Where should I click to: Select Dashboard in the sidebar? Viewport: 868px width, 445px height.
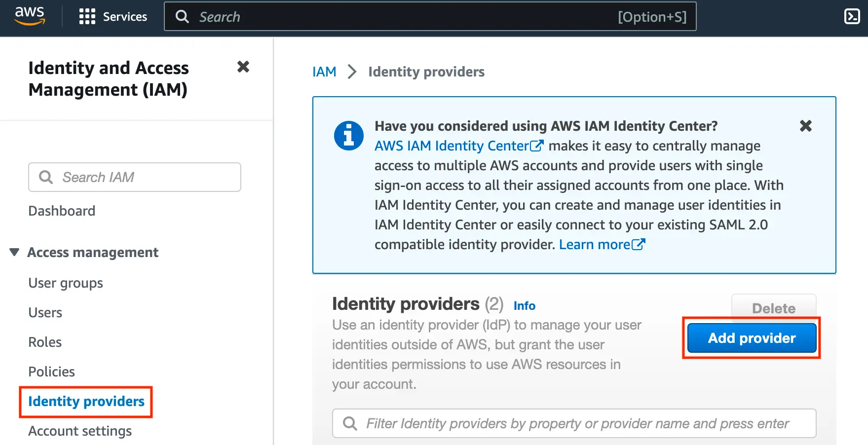click(62, 211)
